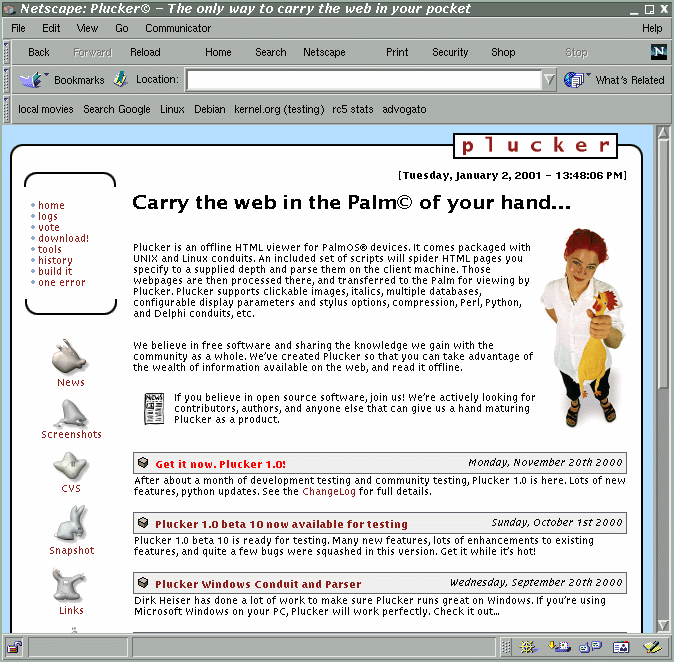Click the package icon beside Plucker Windows Conduit
Screen dimensions: 674x662
click(143, 583)
